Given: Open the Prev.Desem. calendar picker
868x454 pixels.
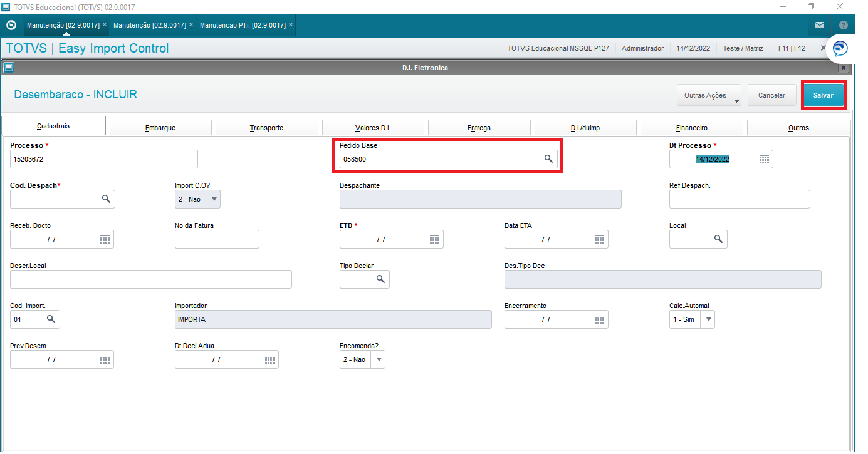Looking at the screenshot, I should click(105, 359).
